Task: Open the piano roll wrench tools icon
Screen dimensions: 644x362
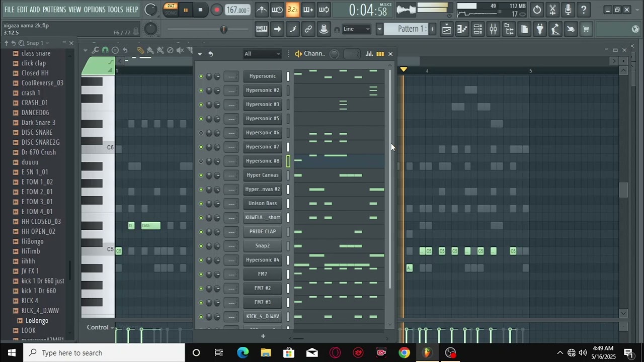Action: click(95, 50)
